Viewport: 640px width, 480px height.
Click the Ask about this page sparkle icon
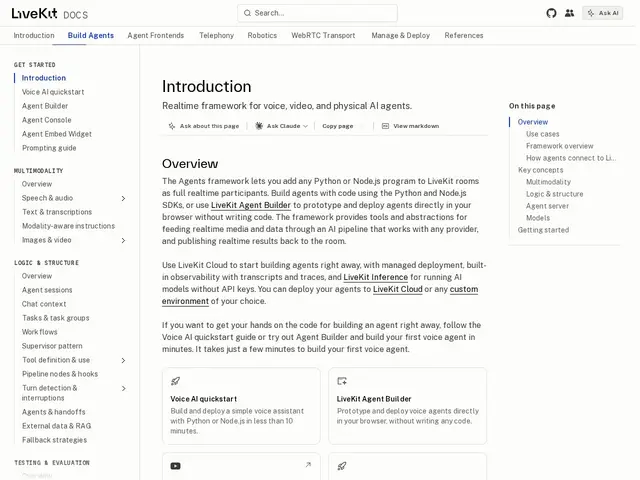tap(172, 126)
